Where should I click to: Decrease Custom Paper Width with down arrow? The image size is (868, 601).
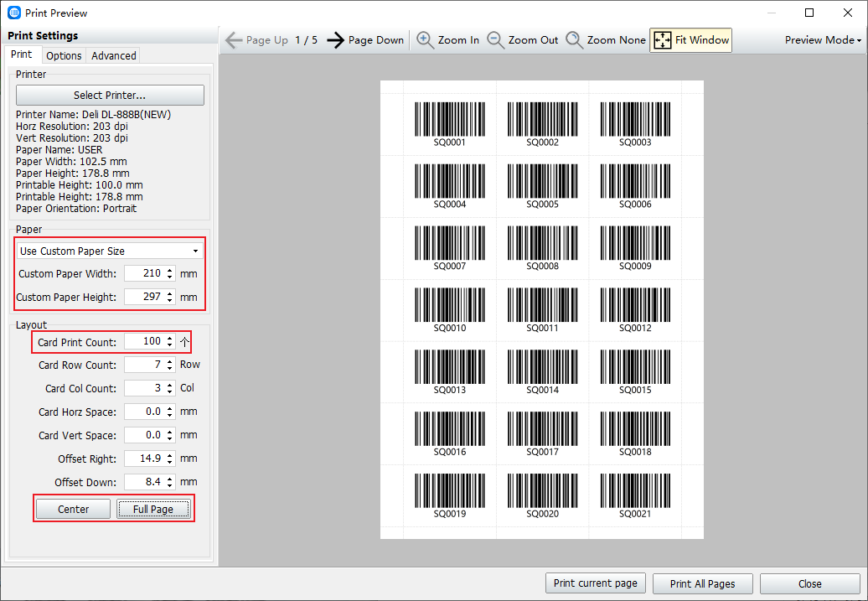click(x=170, y=277)
